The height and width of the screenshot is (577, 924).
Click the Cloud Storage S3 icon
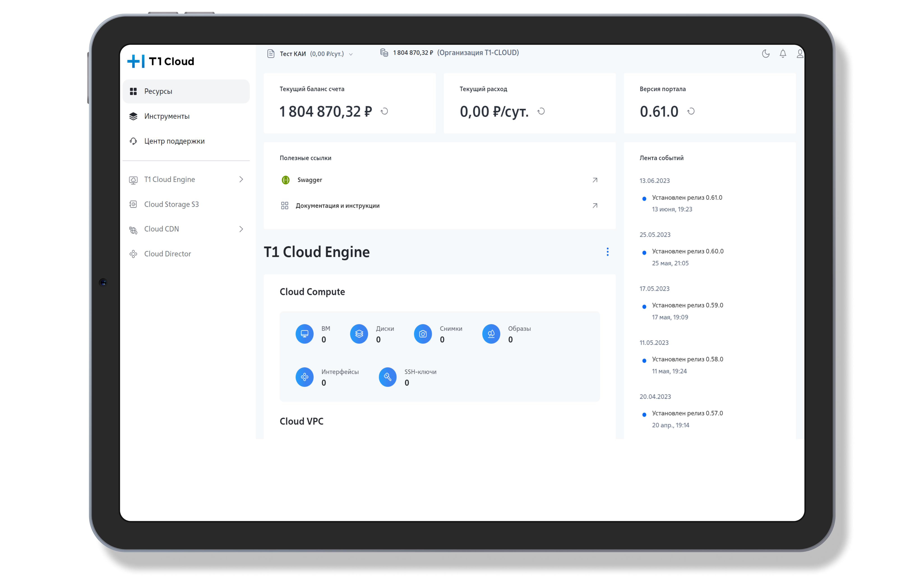(133, 204)
